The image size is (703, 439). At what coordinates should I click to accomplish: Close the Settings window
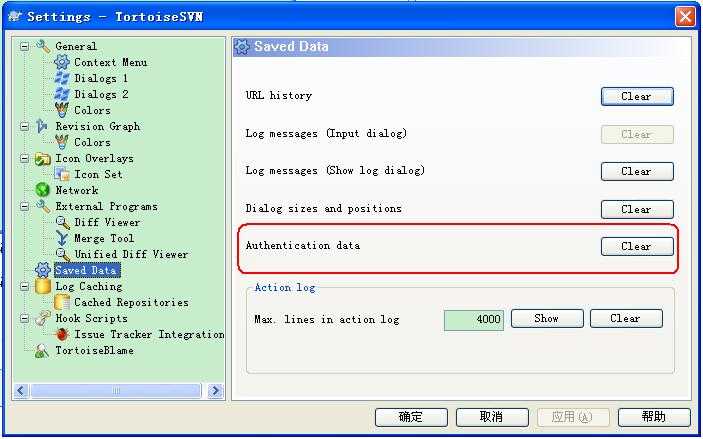point(685,17)
